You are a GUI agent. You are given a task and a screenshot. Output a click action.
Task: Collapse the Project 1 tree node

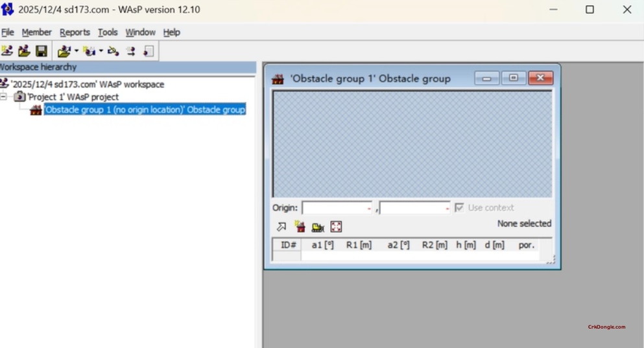tap(3, 97)
